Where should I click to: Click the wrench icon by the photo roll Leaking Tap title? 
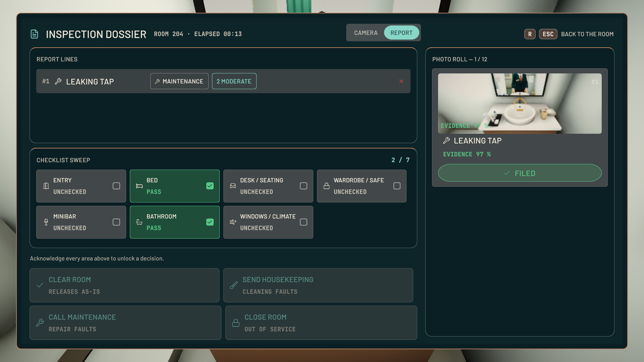click(x=446, y=141)
